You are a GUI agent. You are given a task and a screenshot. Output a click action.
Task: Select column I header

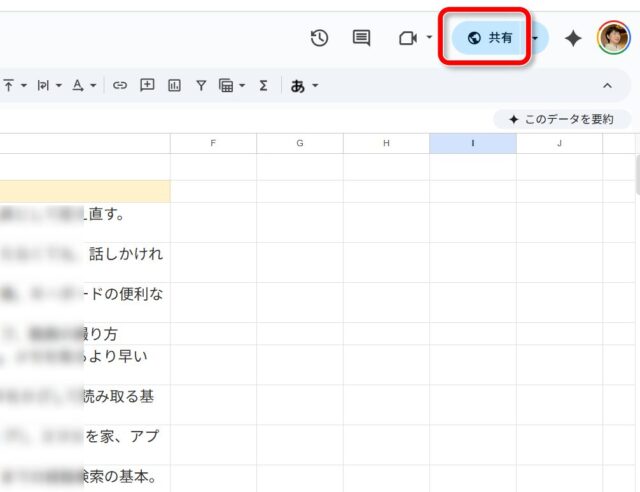(x=473, y=144)
